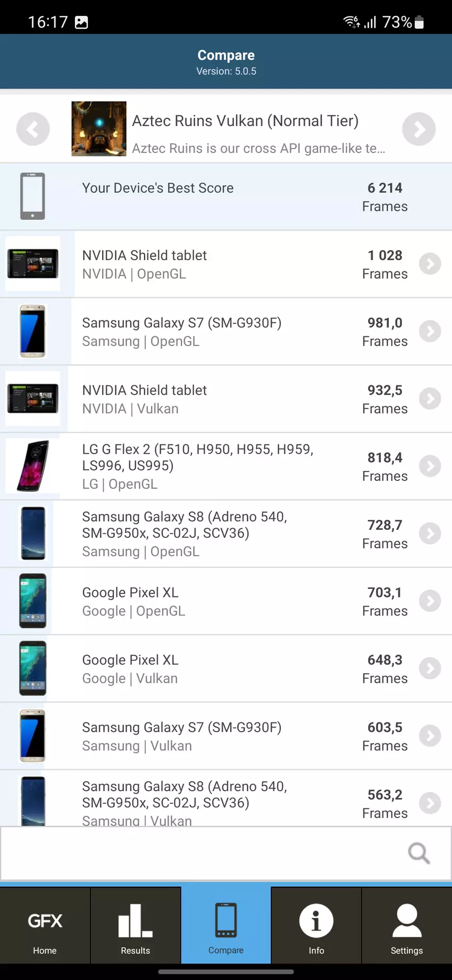Type in the device search field
The image size is (452, 980).
click(202, 853)
